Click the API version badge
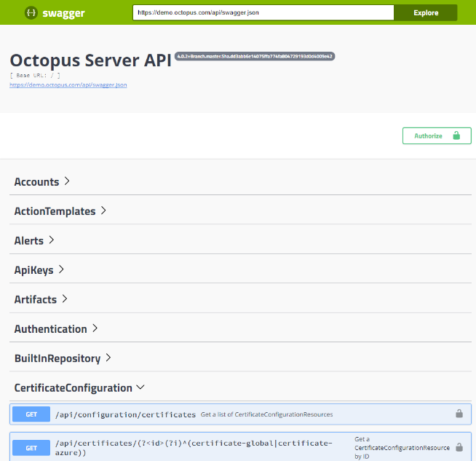Viewport: 476px width, 461px height. pos(255,56)
